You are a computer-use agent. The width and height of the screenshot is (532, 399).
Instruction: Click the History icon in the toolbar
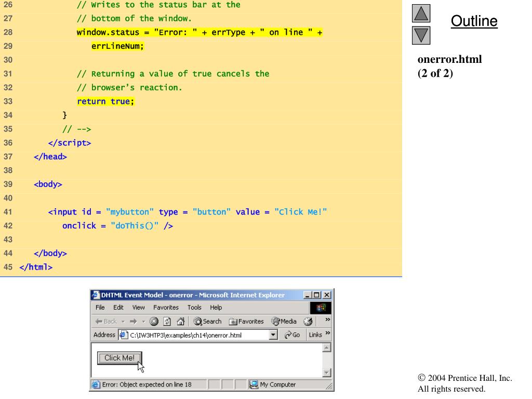(308, 321)
